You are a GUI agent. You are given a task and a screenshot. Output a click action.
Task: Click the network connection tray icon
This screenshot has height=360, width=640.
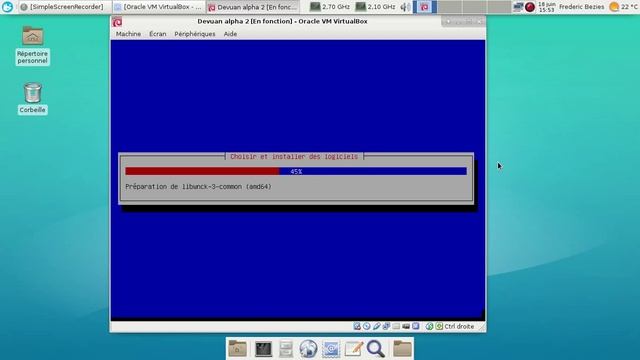click(518, 7)
